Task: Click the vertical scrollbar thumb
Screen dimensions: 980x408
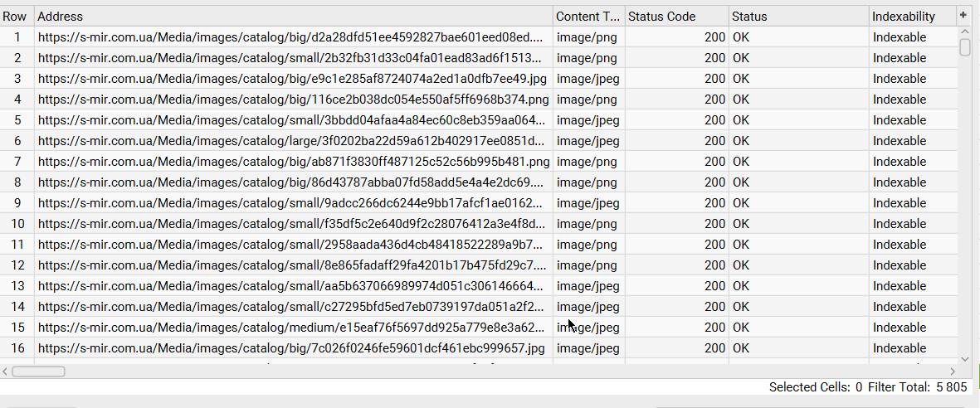Action: (x=964, y=46)
